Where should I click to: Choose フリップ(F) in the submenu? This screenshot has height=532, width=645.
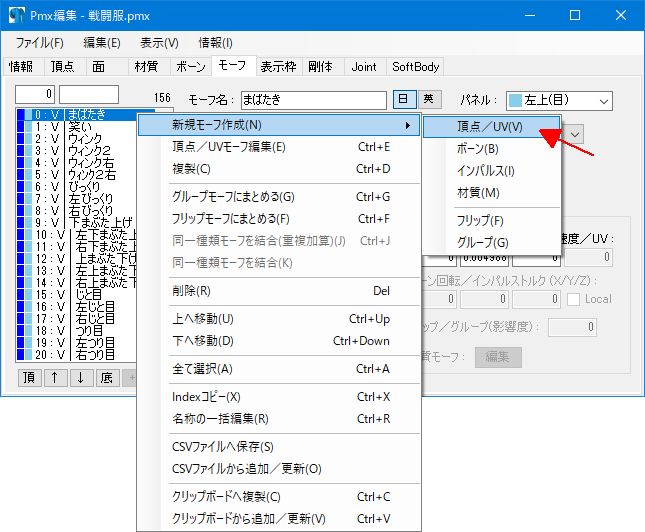pyautogui.click(x=491, y=221)
